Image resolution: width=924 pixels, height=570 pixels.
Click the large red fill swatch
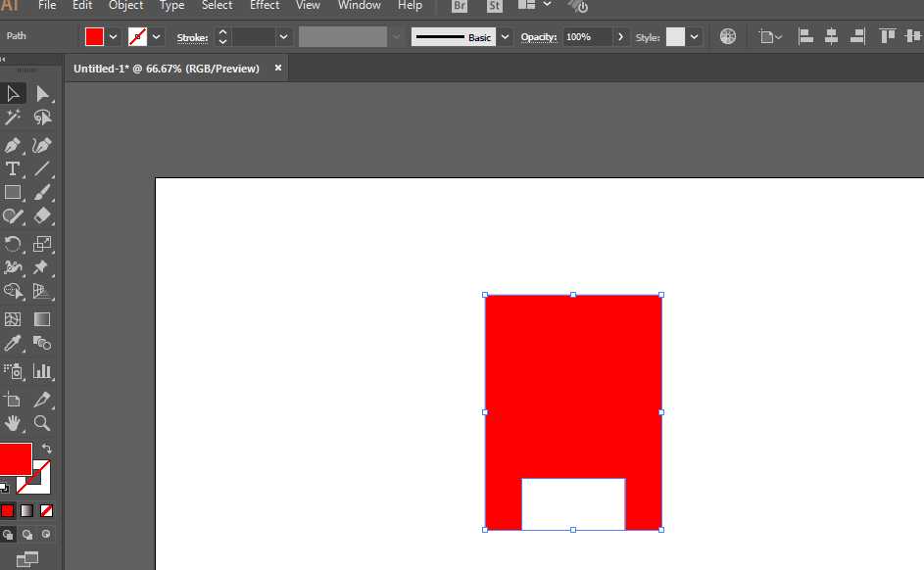[x=15, y=458]
